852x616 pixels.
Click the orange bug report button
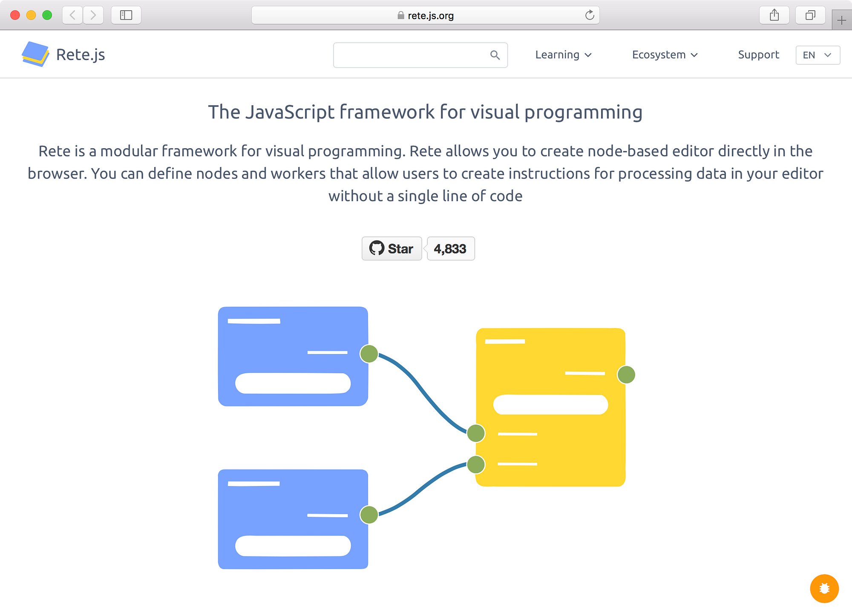824,588
